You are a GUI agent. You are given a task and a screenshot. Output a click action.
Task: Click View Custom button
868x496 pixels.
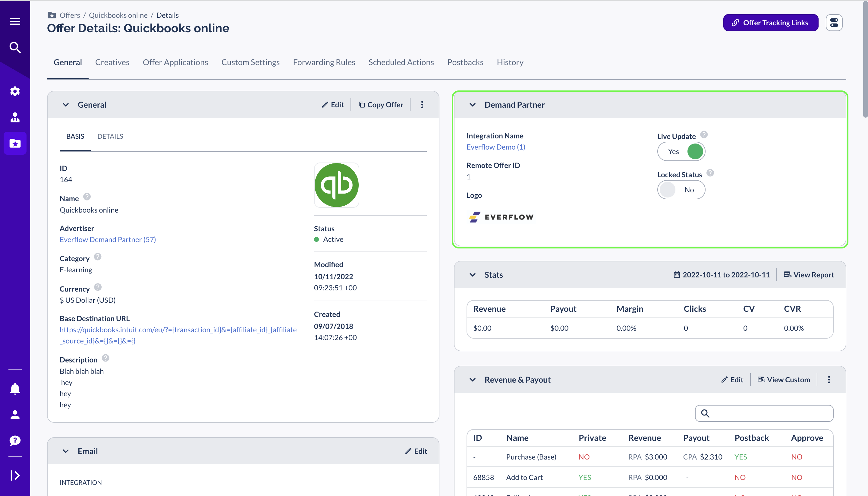[x=784, y=380]
